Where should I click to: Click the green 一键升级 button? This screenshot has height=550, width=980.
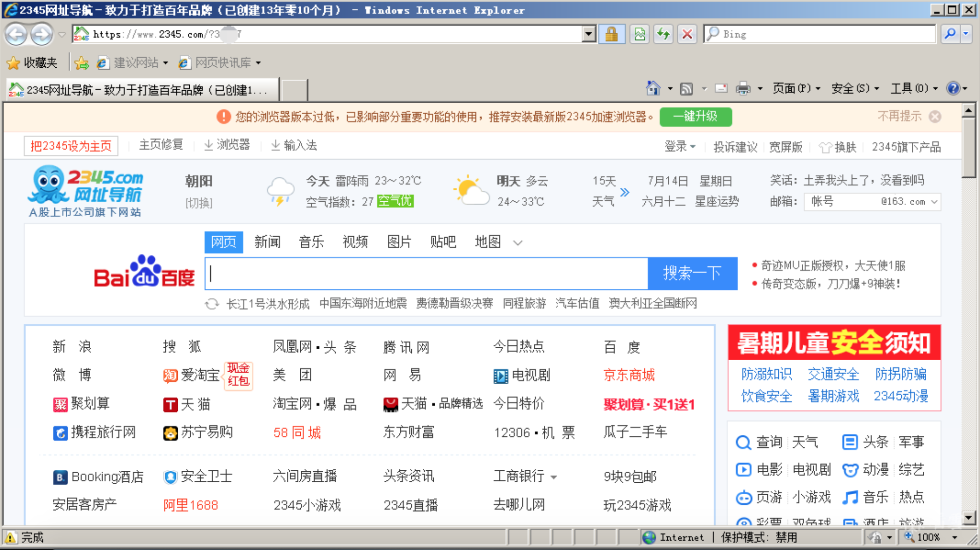point(695,117)
